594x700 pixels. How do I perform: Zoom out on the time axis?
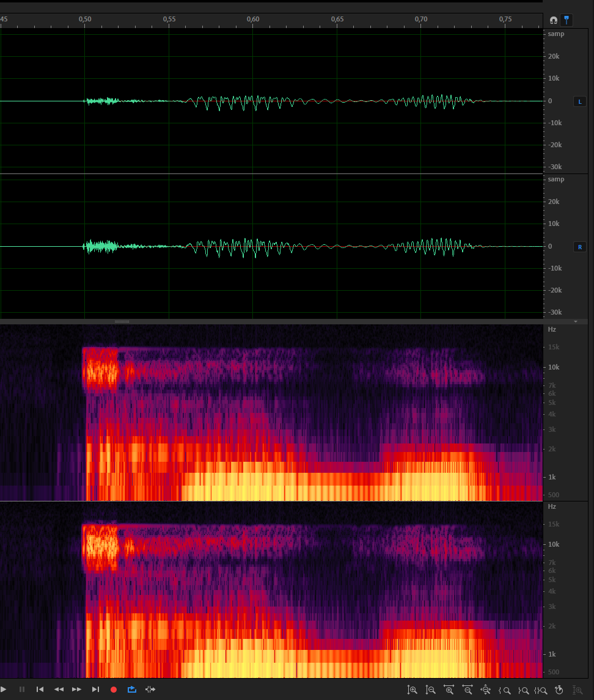pos(468,690)
